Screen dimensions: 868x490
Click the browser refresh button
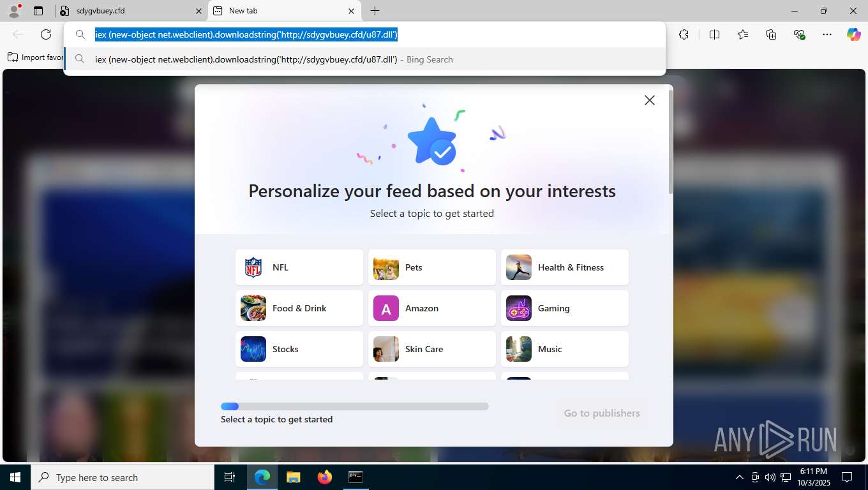click(x=46, y=34)
